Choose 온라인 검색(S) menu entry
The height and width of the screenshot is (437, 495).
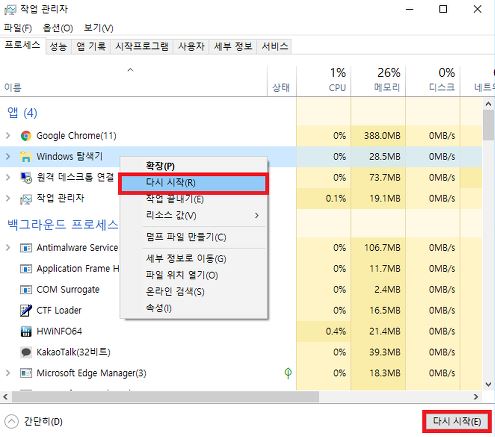tap(194, 292)
